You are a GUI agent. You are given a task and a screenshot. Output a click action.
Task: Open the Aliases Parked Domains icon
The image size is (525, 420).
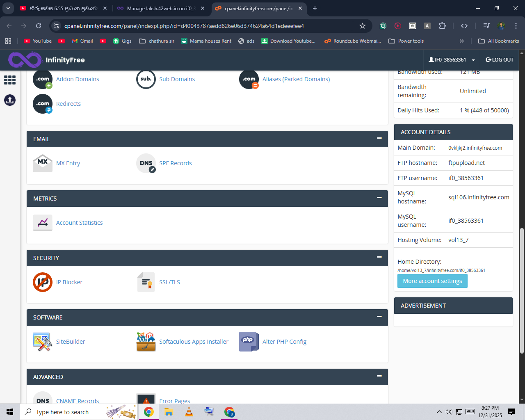249,79
